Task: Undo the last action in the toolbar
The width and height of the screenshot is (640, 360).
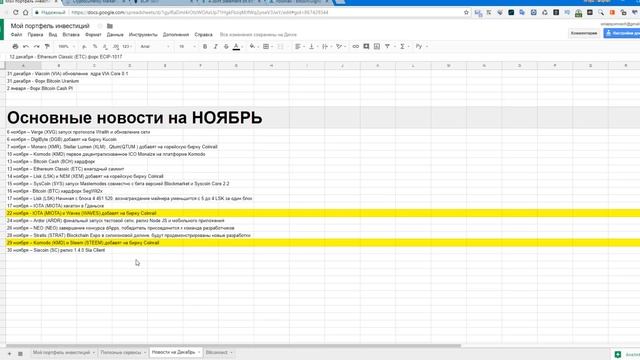Action: pyautogui.click(x=26, y=47)
